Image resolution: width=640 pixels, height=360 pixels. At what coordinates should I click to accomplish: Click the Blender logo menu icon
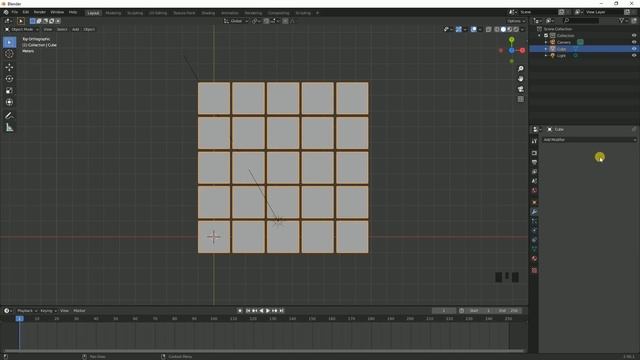point(6,12)
